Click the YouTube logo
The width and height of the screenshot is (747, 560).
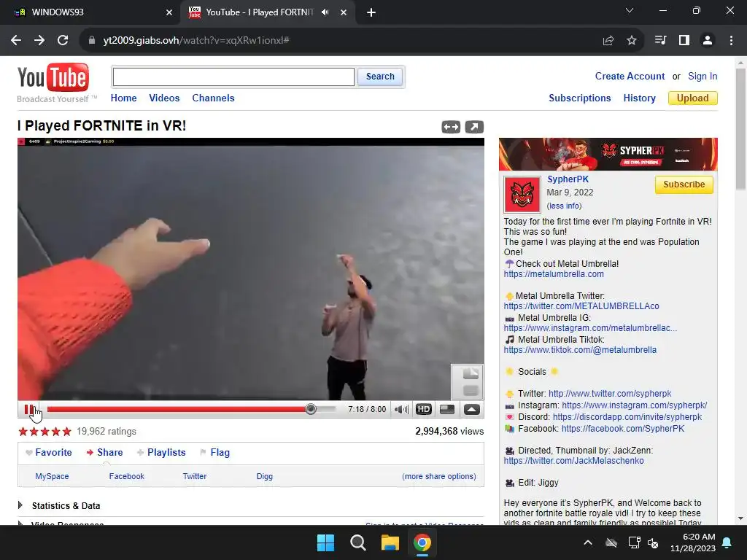53,78
